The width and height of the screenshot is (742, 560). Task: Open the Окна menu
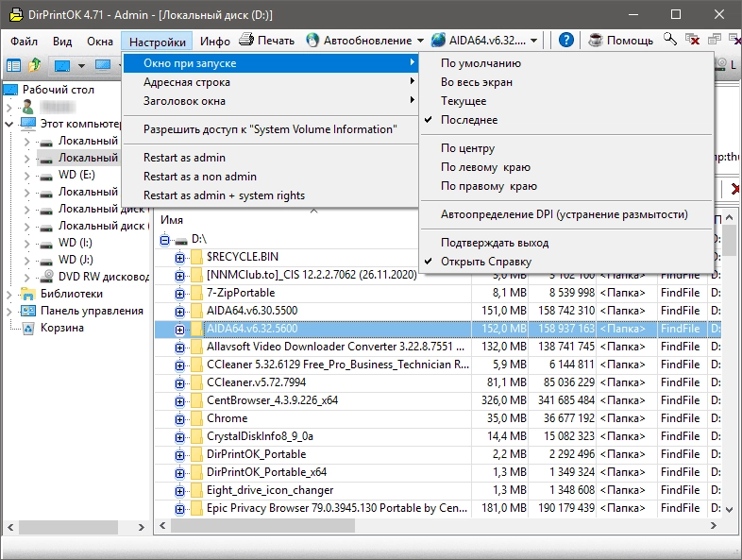[100, 42]
